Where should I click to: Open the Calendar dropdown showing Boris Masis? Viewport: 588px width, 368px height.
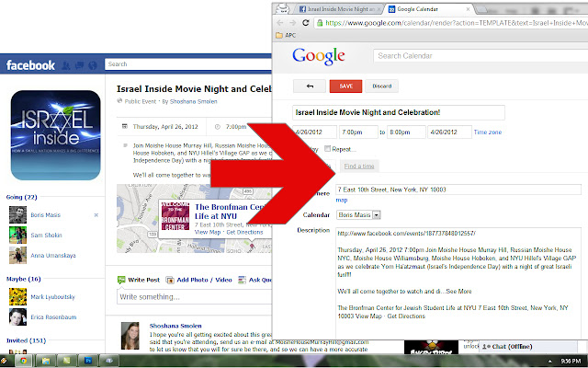point(358,215)
